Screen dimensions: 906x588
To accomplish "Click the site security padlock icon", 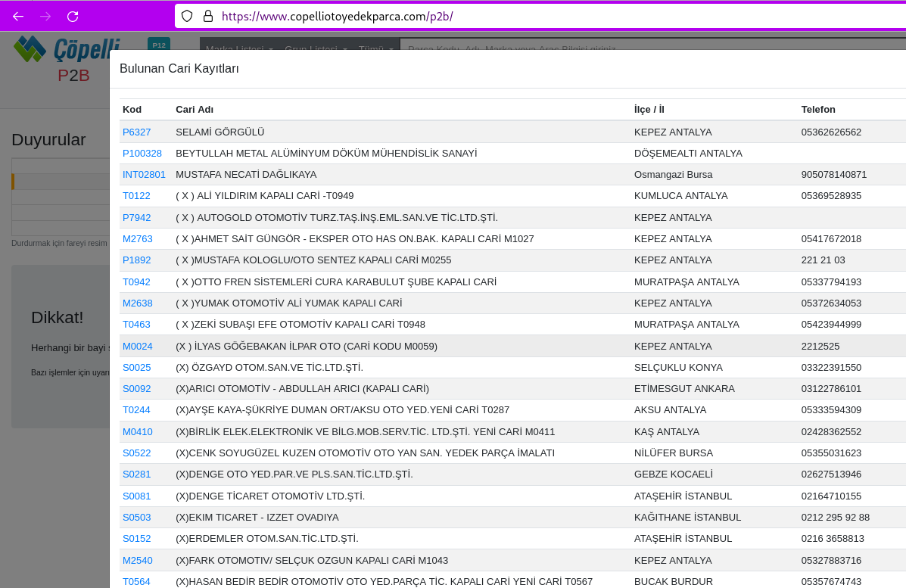I will coord(207,16).
